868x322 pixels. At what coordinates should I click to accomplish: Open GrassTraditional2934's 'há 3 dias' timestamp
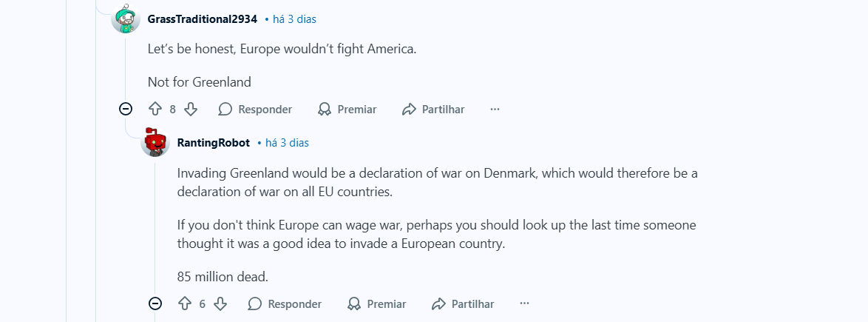294,19
